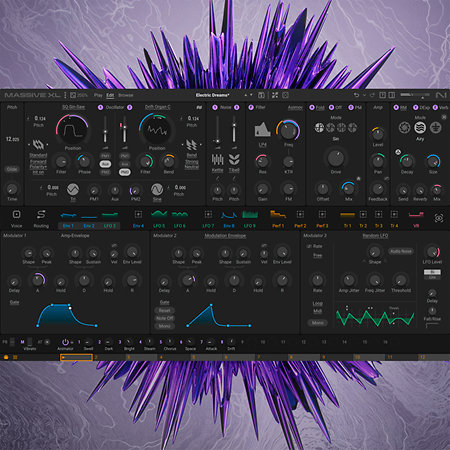Viewport: 450px width, 450px height.
Task: Toggle Note Off in Modulator 2
Action: coord(164,318)
